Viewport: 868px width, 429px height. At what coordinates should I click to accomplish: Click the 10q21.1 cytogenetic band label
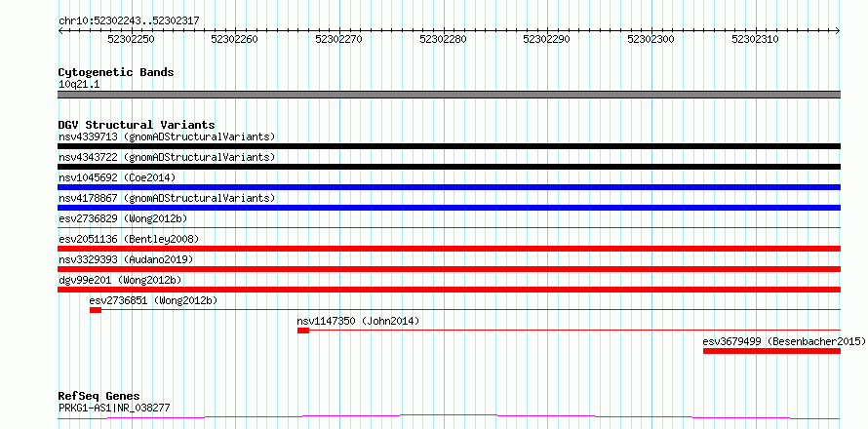[x=79, y=85]
